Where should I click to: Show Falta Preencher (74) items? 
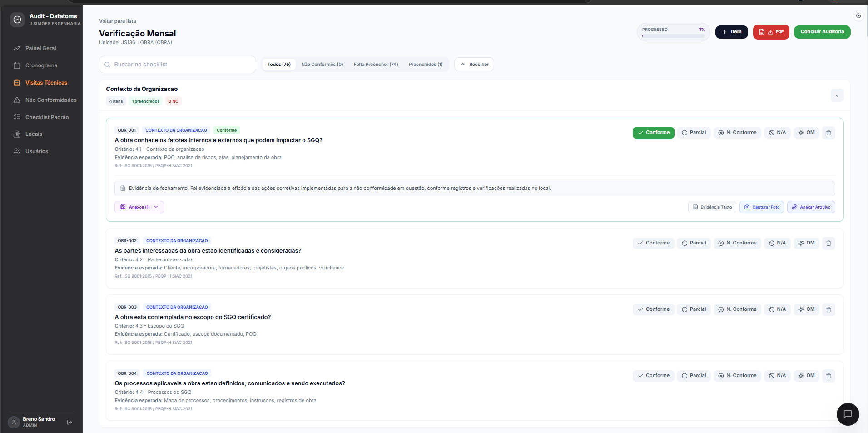pyautogui.click(x=376, y=65)
